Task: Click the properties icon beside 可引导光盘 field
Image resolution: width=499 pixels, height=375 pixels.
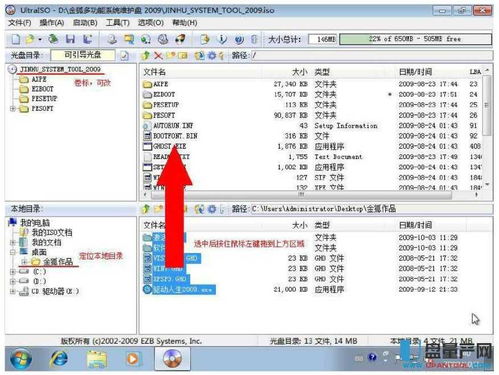Action: (x=124, y=55)
